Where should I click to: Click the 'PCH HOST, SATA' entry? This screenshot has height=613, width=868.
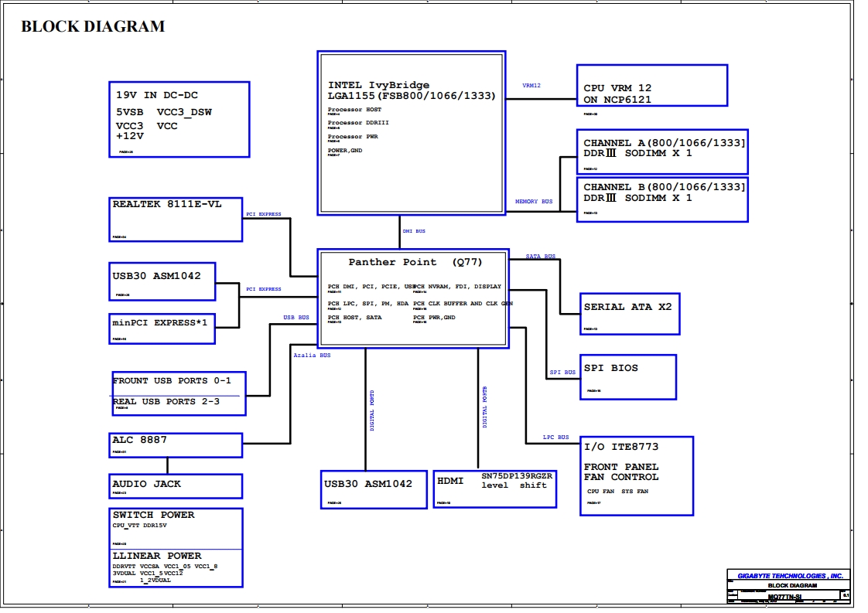(355, 318)
